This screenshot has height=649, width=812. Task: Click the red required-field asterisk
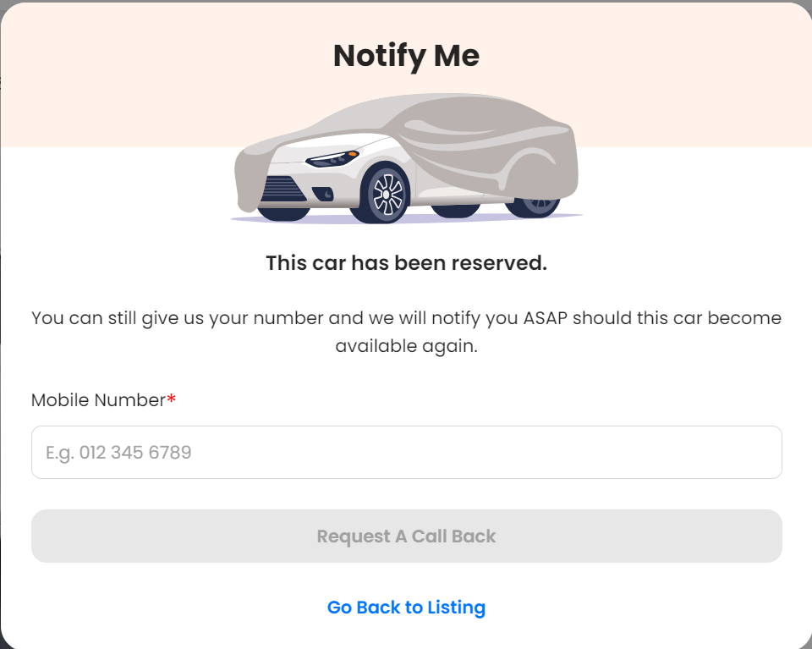tap(172, 400)
